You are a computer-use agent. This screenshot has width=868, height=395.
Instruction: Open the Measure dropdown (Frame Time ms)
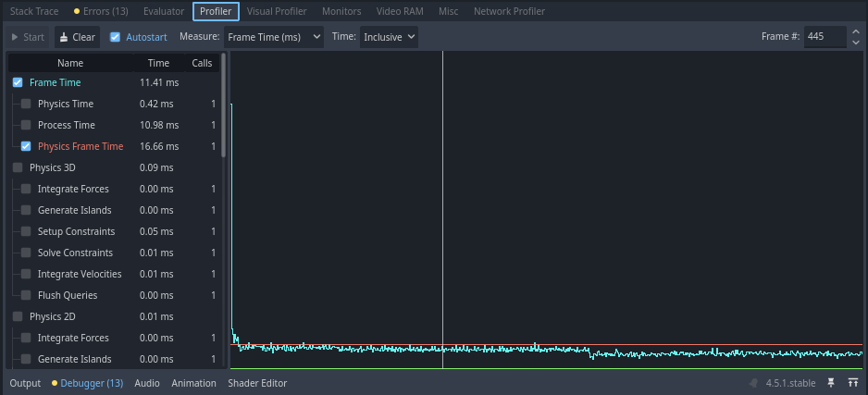(274, 37)
